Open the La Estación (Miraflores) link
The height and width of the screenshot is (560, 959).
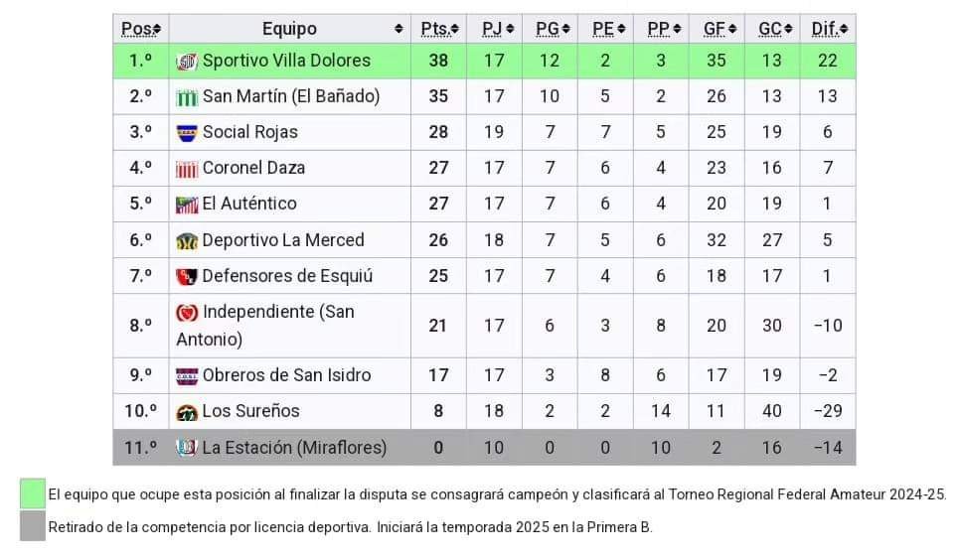[294, 448]
